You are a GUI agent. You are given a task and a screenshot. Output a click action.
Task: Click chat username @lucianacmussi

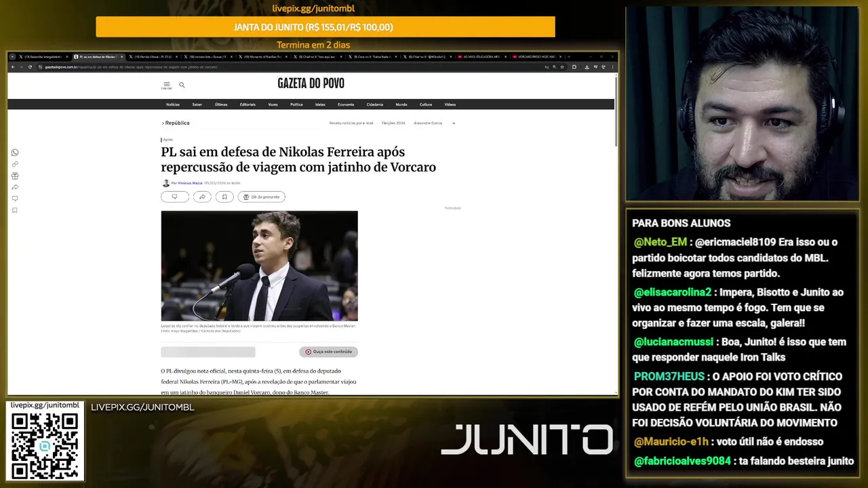pyautogui.click(x=673, y=342)
